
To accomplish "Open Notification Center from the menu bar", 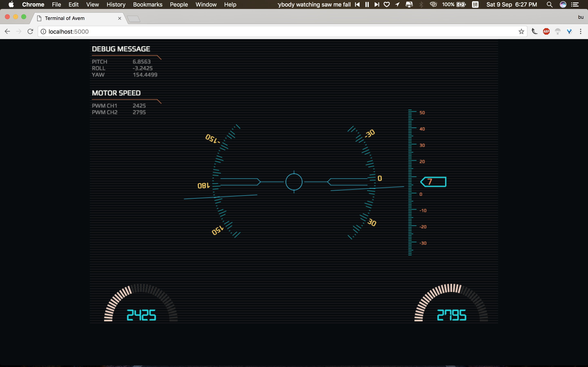I will click(575, 4).
